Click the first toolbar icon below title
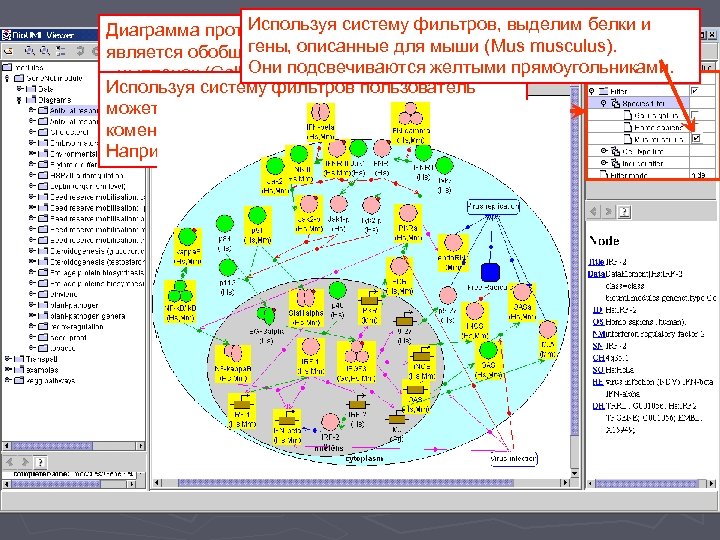This screenshot has height=540, width=720. 8,51
